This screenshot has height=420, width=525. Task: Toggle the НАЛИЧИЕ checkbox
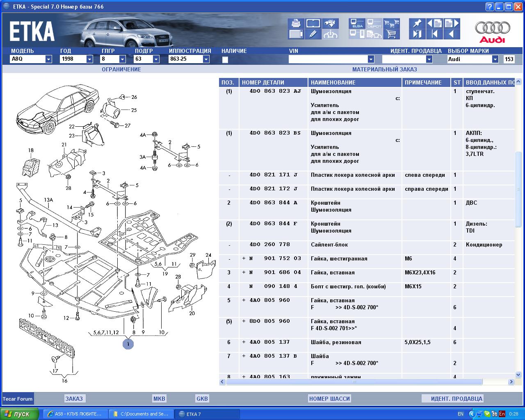[225, 59]
